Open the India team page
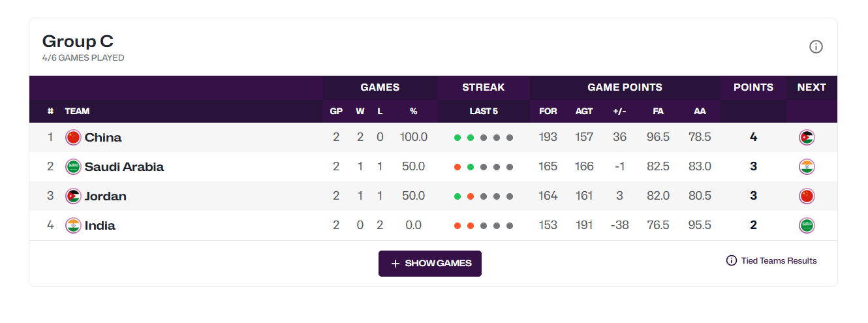This screenshot has width=868, height=323. (100, 226)
